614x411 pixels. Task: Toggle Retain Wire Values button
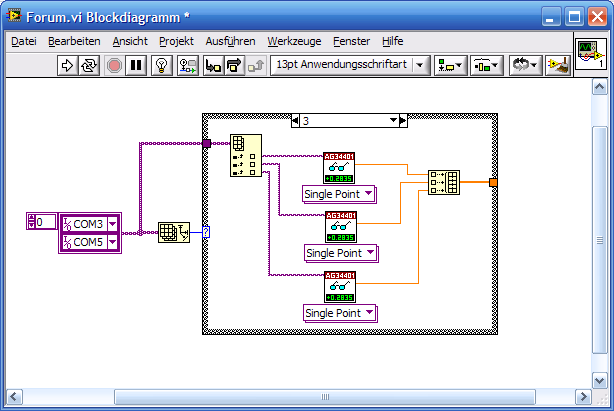tap(188, 65)
